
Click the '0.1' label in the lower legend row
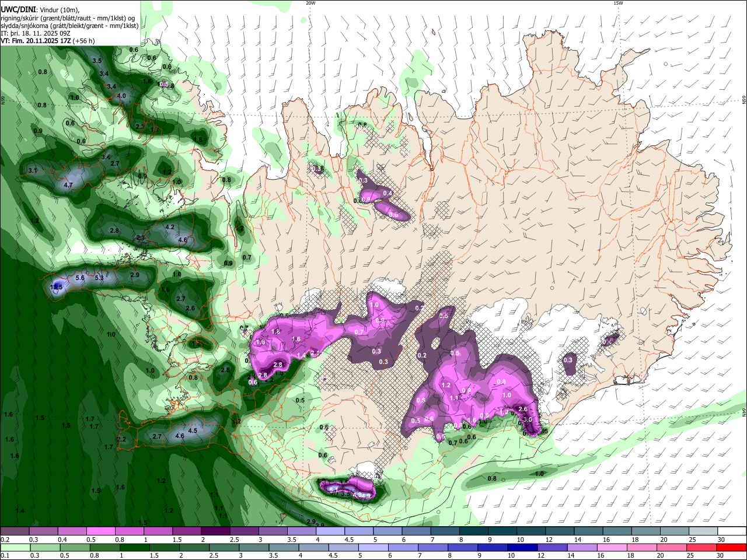[5, 555]
